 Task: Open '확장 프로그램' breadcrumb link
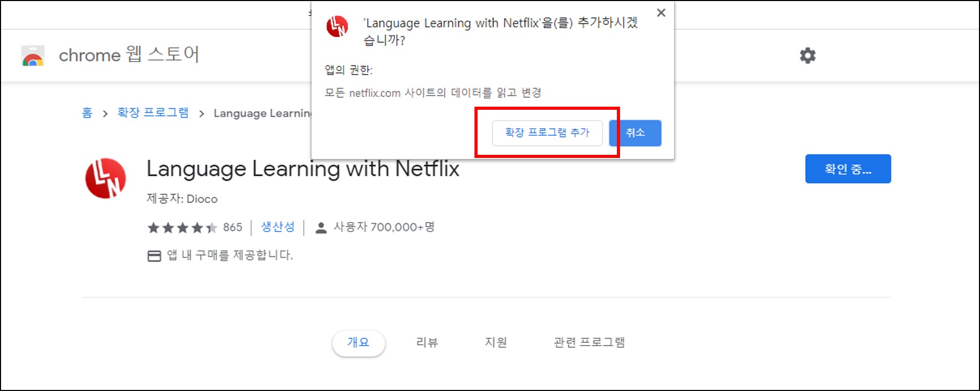[153, 113]
